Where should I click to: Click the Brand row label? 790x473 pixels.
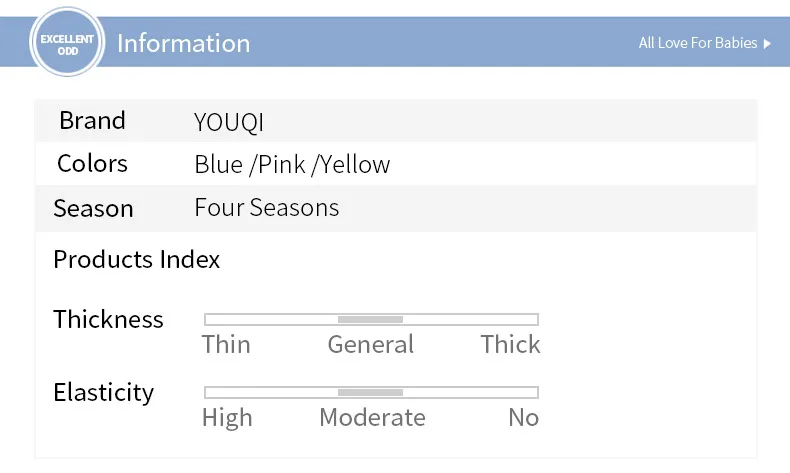pos(92,121)
